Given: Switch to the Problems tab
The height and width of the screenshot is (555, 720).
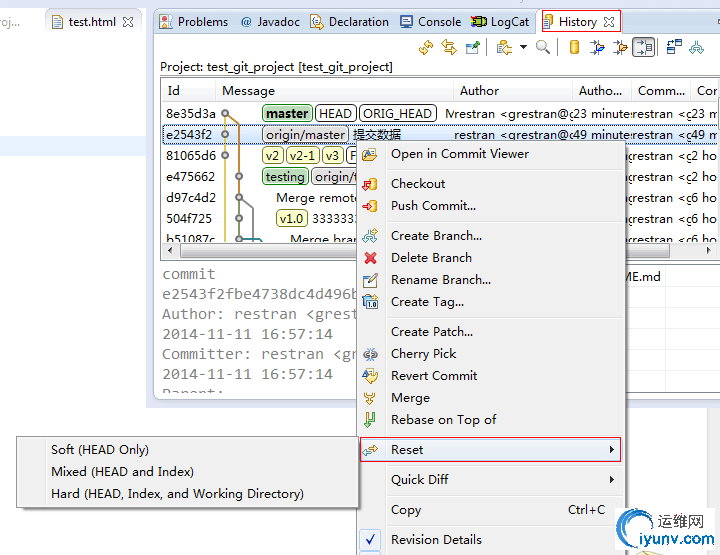Looking at the screenshot, I should tap(193, 22).
